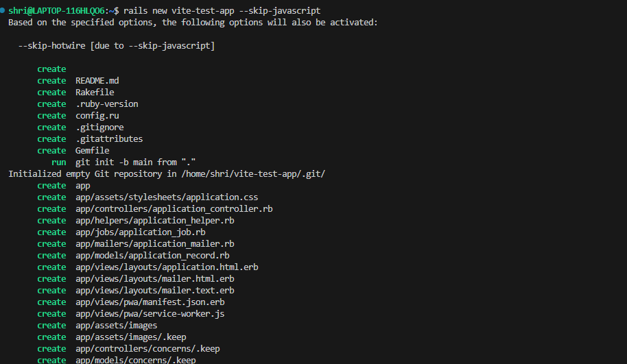
Task: Open the Gemfile path in output
Action: point(92,151)
